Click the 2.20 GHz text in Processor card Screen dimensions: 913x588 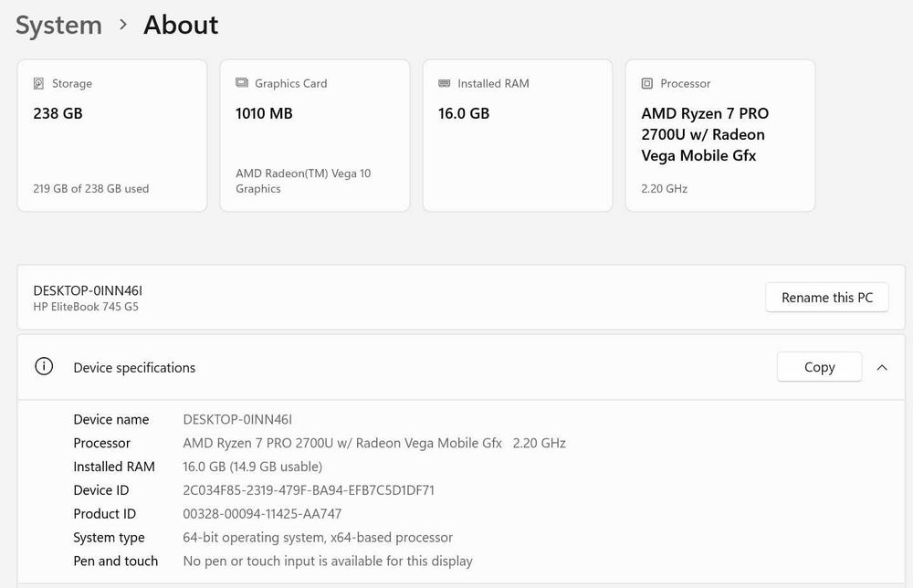665,189
